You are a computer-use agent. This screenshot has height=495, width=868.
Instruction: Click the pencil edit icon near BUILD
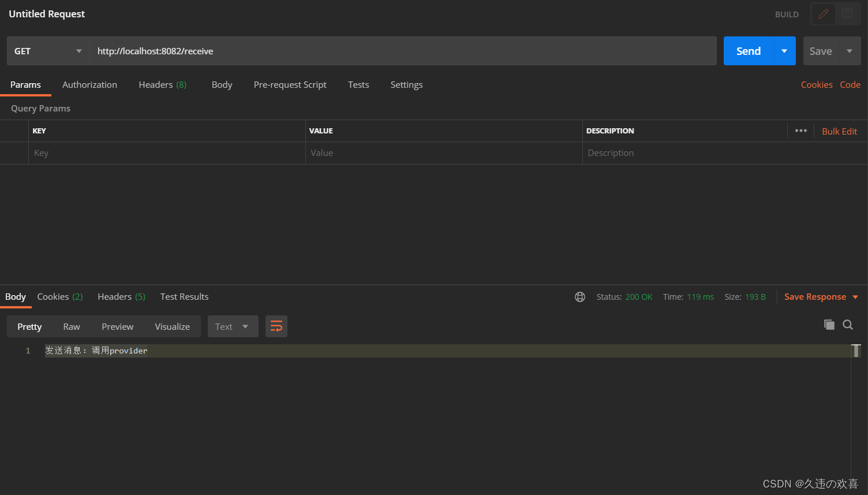[824, 14]
